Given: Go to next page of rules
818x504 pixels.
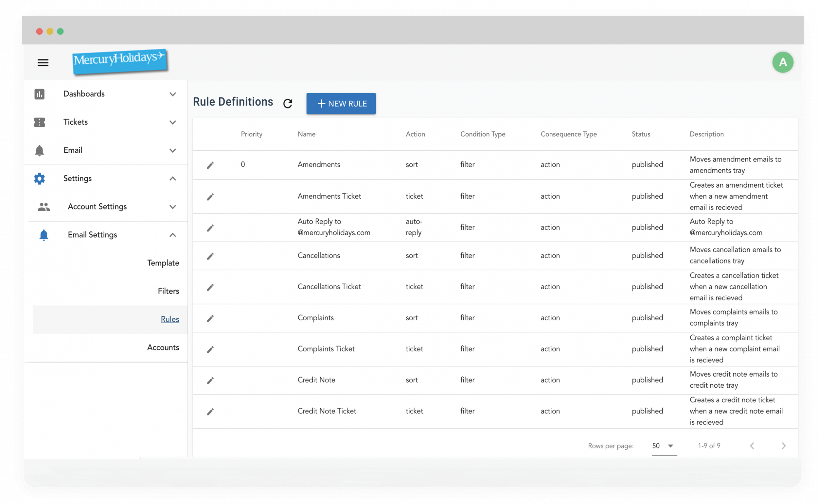Looking at the screenshot, I should coord(783,446).
